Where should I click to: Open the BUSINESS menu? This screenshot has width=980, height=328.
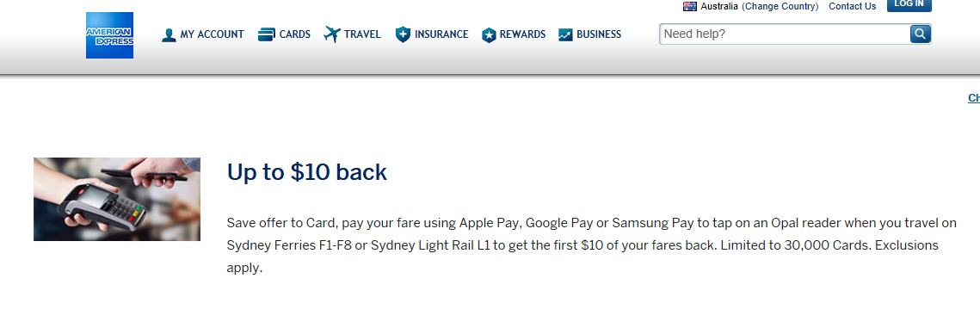(x=599, y=34)
